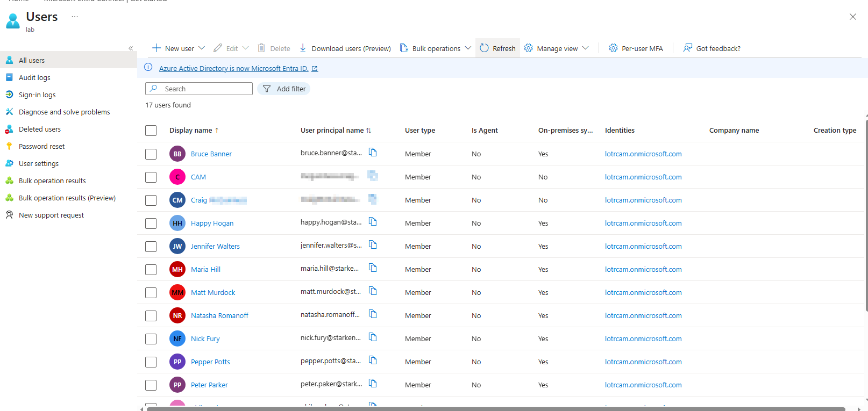The height and width of the screenshot is (411, 868).
Task: Open Pepper Potts' user profile link
Action: point(210,362)
